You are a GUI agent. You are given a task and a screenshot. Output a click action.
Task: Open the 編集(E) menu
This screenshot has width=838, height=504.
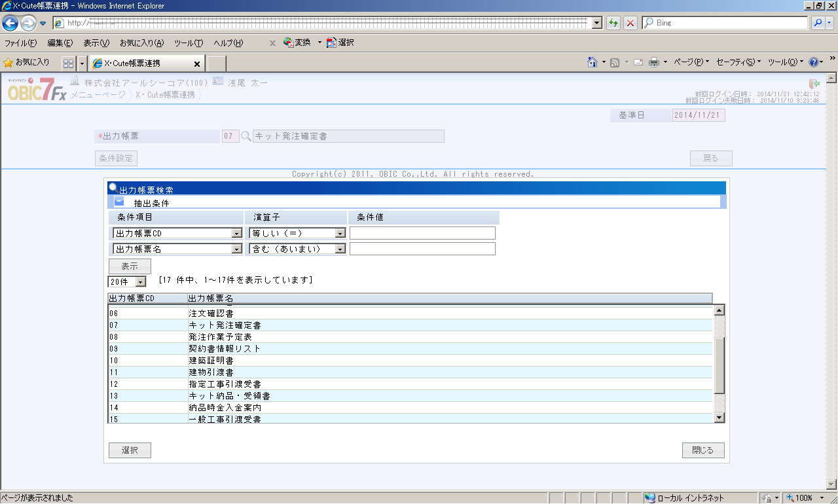click(x=60, y=43)
